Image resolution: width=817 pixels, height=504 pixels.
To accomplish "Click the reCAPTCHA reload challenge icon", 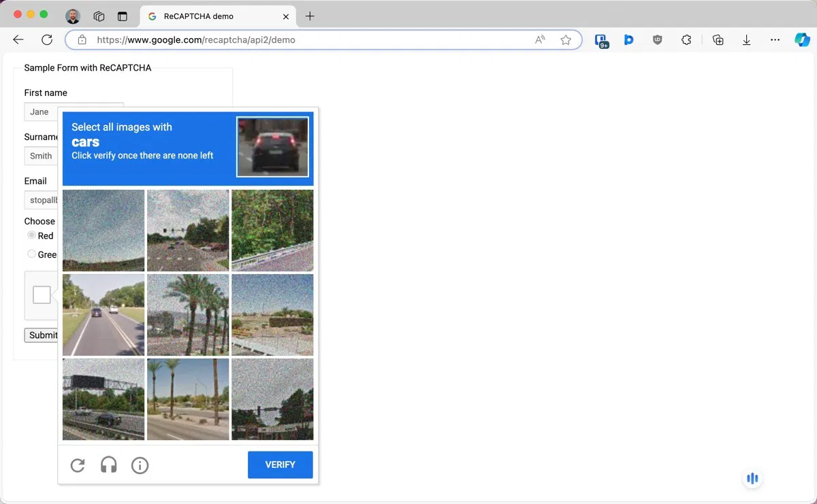I will [78, 465].
